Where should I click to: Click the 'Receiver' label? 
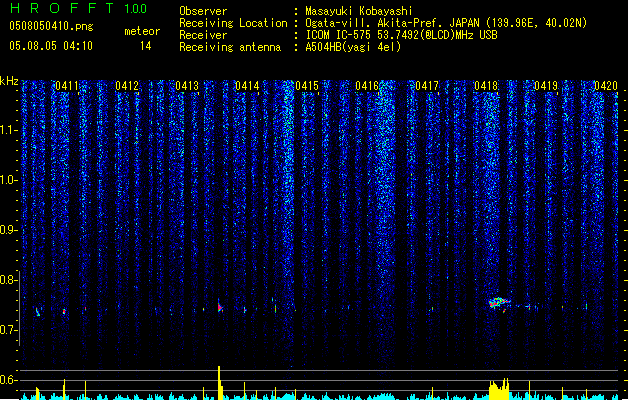coord(203,35)
